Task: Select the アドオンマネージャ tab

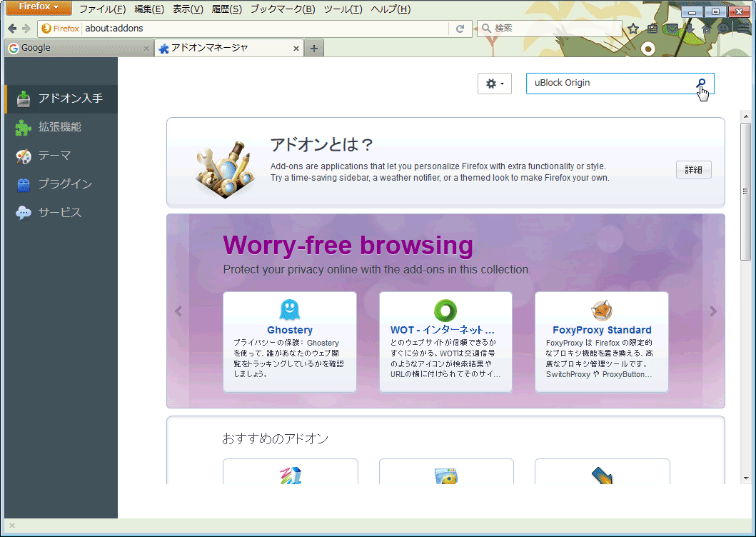Action: 229,49
